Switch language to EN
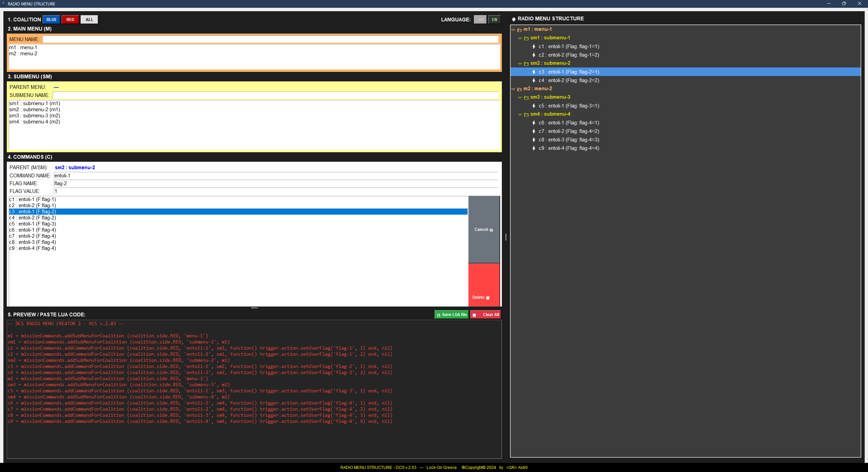The width and height of the screenshot is (868, 472). click(x=494, y=20)
